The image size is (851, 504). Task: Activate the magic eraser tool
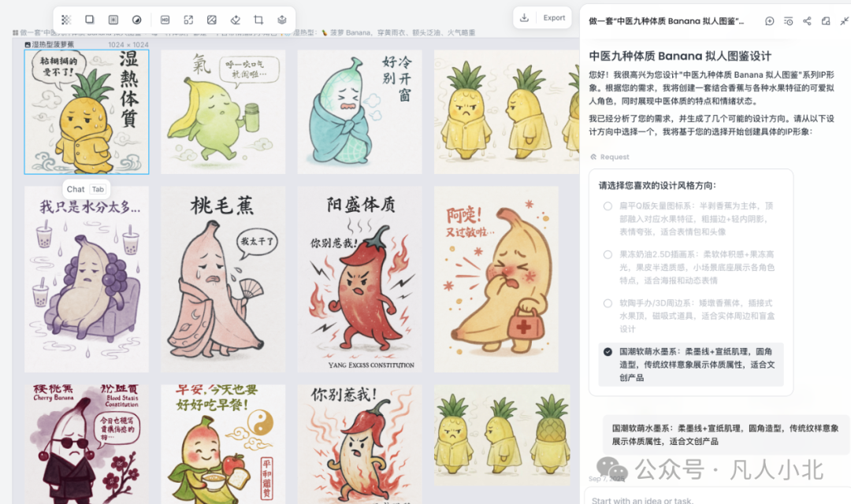click(235, 20)
